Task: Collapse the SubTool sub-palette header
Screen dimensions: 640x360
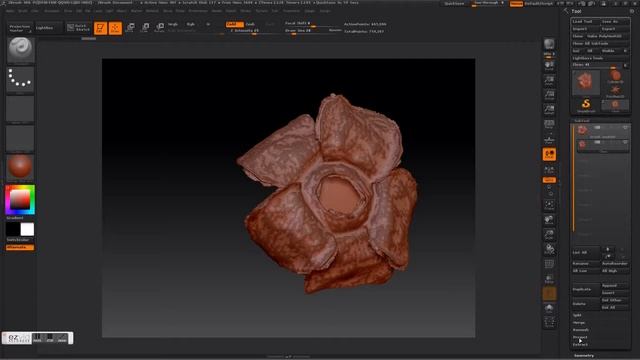Action: click(582, 121)
